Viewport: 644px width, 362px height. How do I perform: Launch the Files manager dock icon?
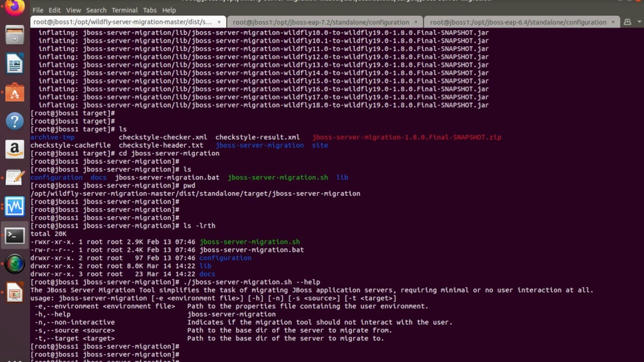coord(15,36)
